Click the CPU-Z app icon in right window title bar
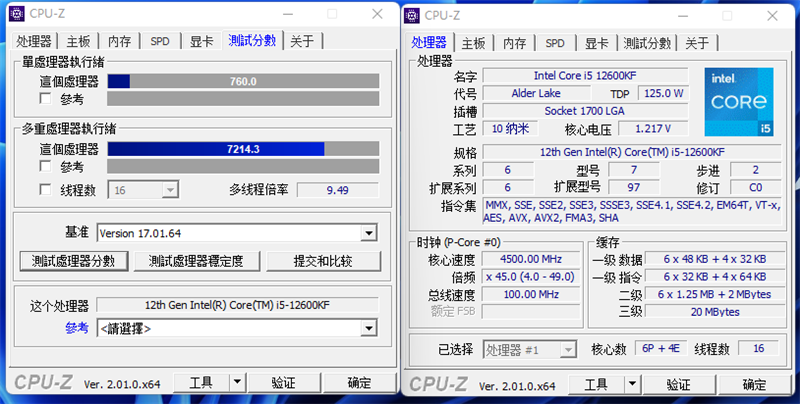 (x=412, y=15)
